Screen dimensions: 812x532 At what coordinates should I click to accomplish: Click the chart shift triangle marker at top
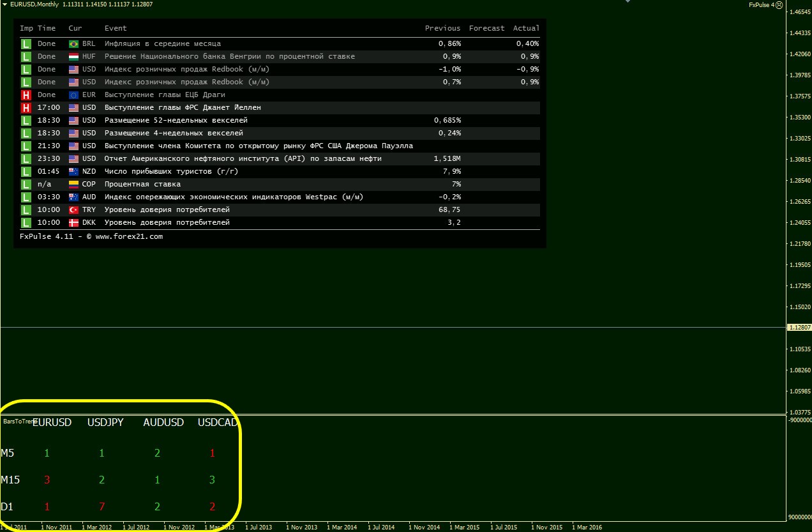coord(628,2)
